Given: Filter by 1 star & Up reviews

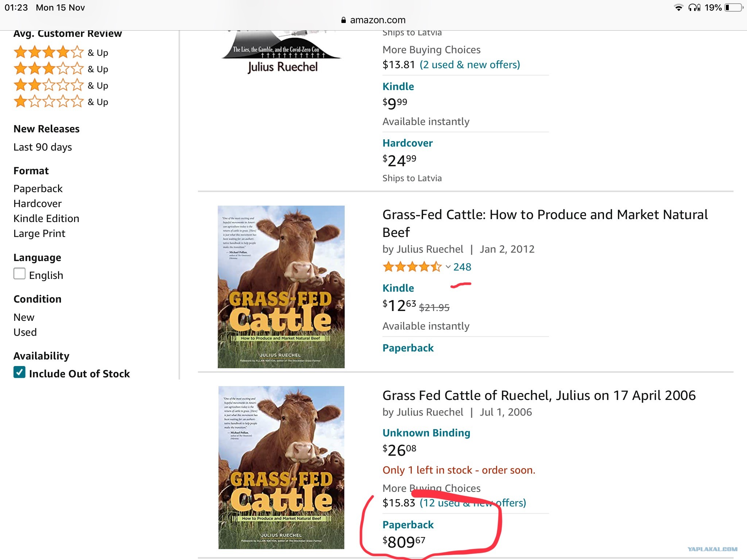Looking at the screenshot, I should click(61, 102).
